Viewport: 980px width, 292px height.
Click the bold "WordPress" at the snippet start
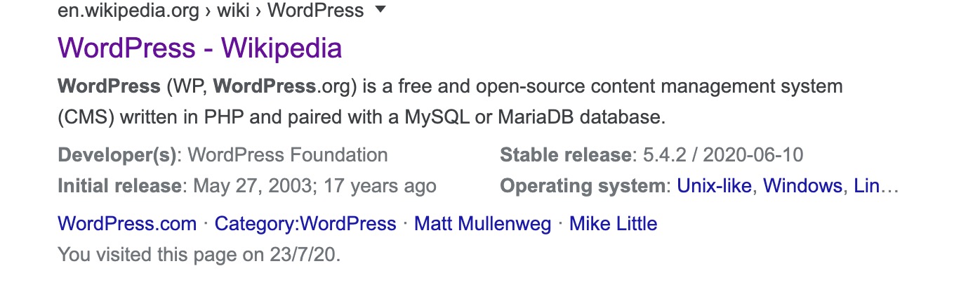point(109,87)
